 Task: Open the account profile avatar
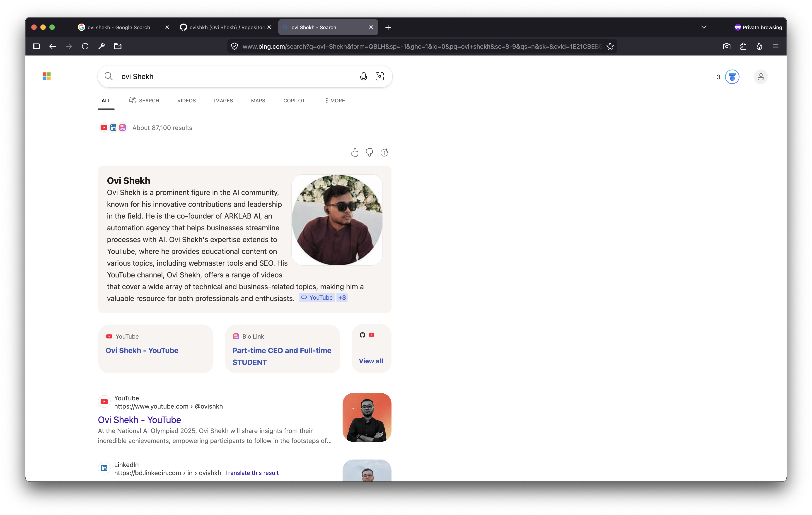(761, 77)
